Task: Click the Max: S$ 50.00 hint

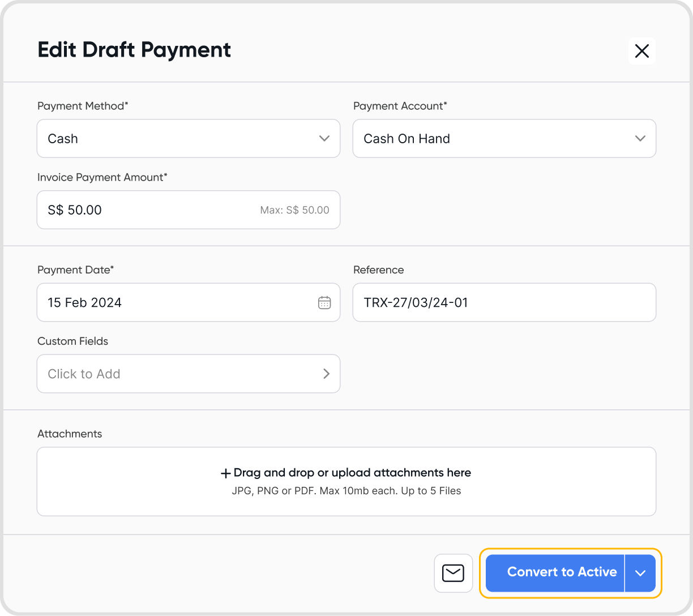Action: click(x=294, y=210)
